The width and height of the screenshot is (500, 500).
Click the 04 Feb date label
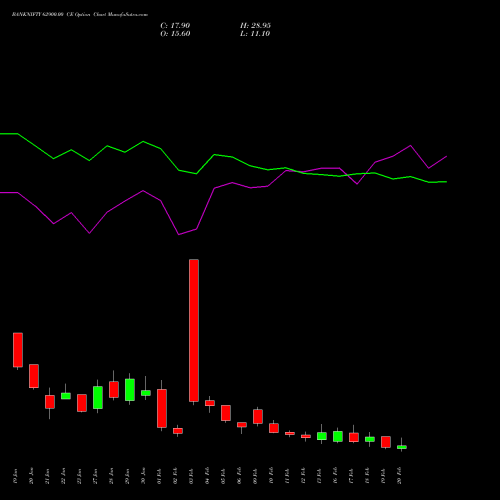coord(207,476)
